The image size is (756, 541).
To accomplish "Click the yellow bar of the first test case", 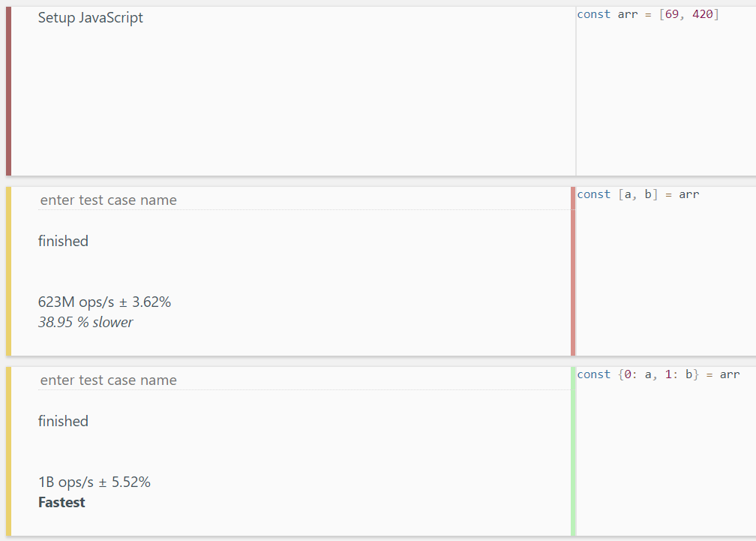I will pos(9,271).
